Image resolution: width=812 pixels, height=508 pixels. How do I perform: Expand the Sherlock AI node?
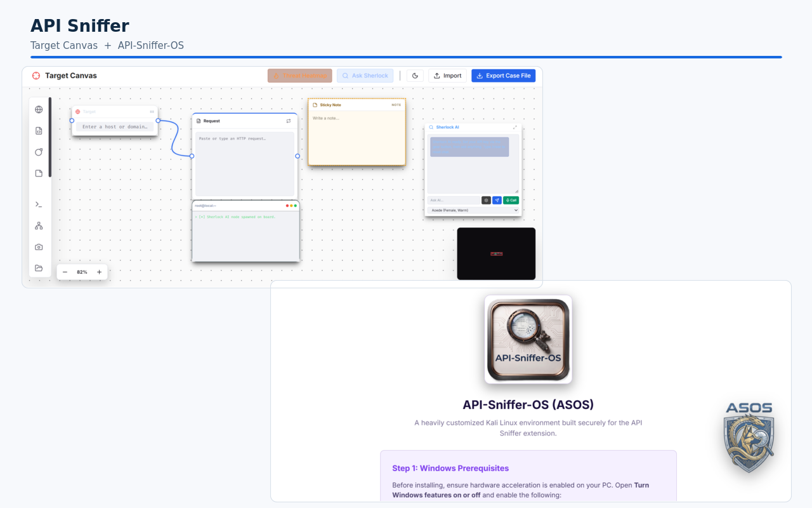[515, 127]
